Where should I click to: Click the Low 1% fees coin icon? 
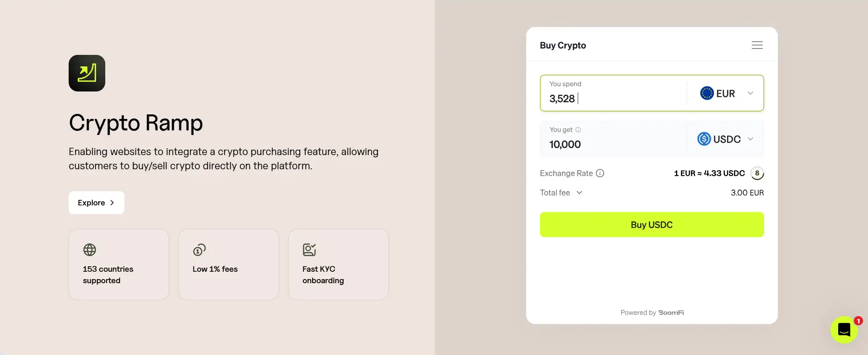[x=199, y=250]
